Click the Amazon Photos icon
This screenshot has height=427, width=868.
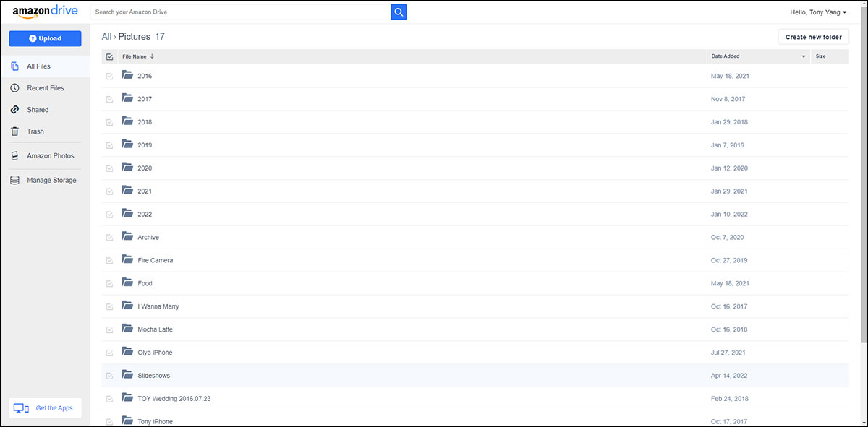(x=14, y=156)
